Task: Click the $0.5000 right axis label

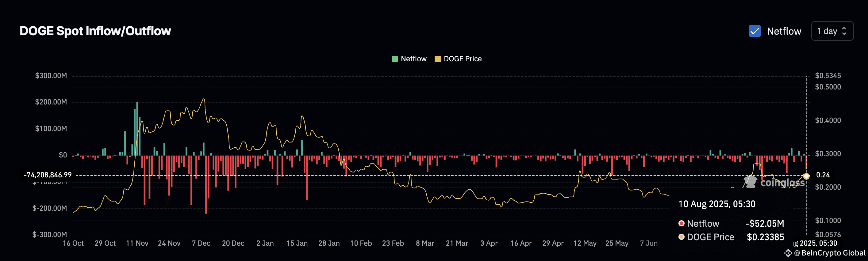Action: click(x=828, y=87)
